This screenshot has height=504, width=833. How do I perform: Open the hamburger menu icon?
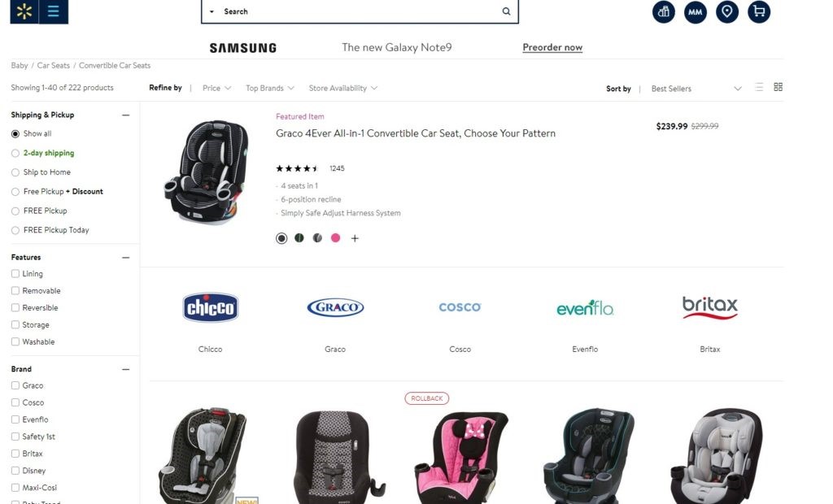pyautogui.click(x=53, y=11)
